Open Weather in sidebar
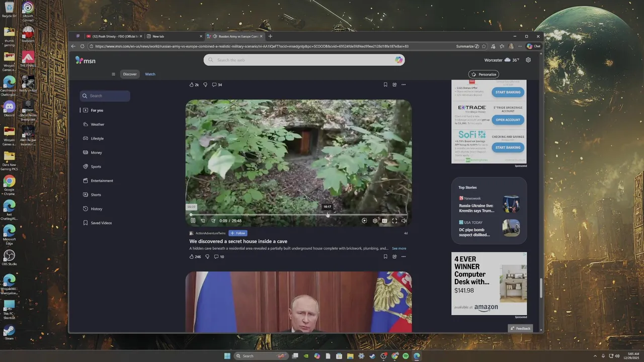Image resolution: width=644 pixels, height=362 pixels. coord(97,124)
